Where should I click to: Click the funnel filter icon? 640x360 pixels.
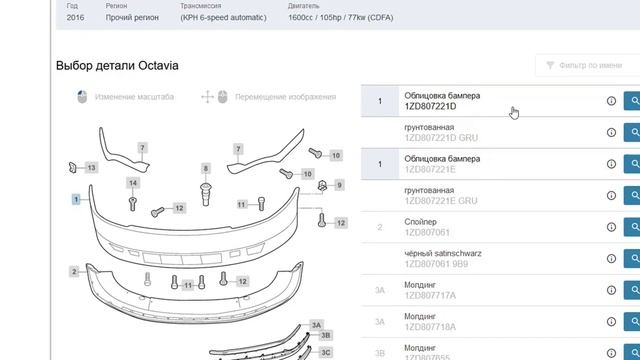(550, 65)
